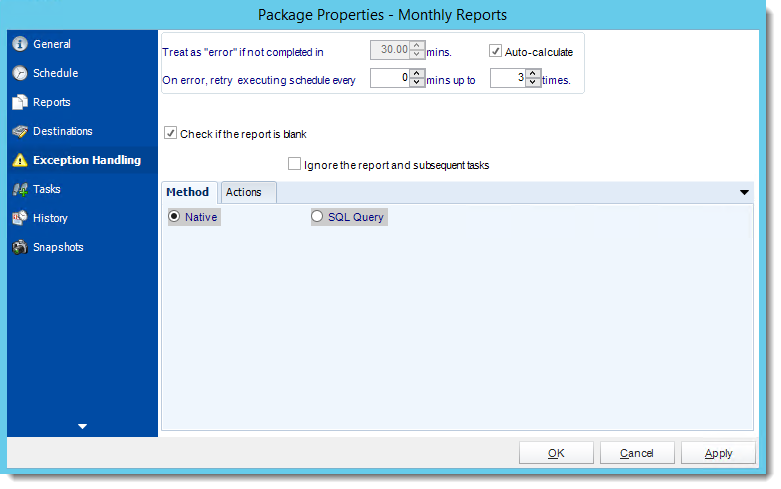This screenshot has height=489, width=781.
Task: Click the Package Properties title text
Action: pos(382,15)
